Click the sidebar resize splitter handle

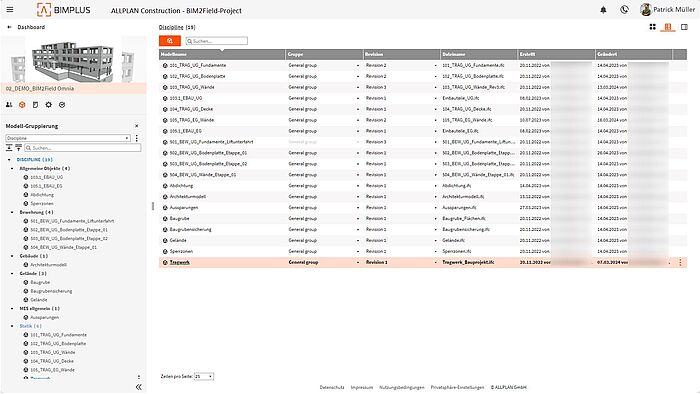(x=153, y=206)
